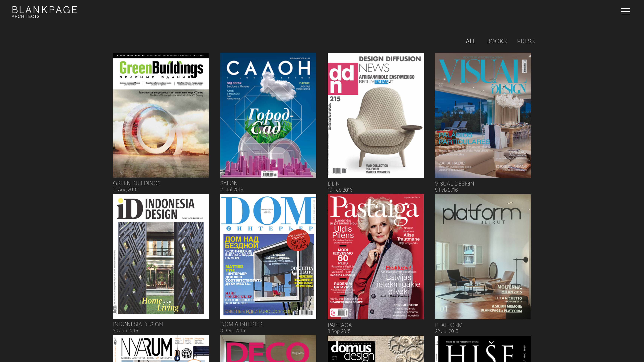Click the date text 20 Jan 2016

125,331
